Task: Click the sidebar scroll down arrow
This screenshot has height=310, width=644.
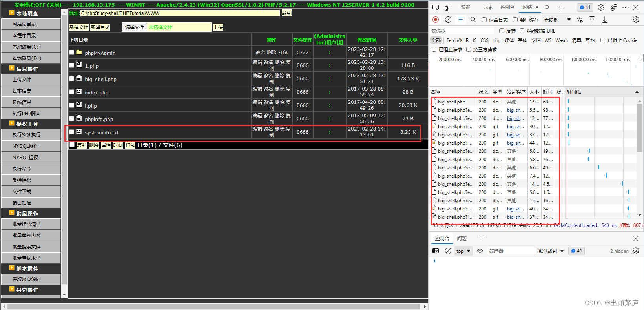Action: 64,294
